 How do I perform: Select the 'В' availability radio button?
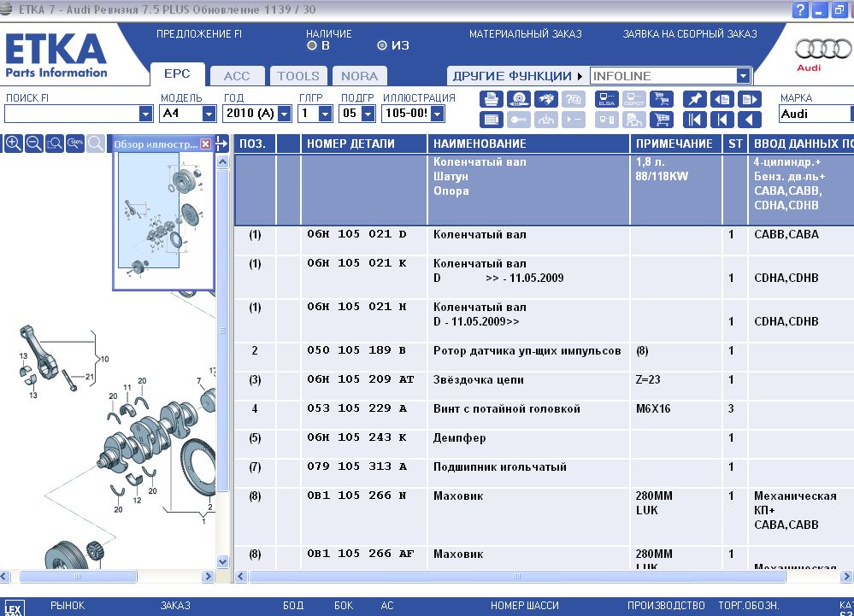pos(312,46)
